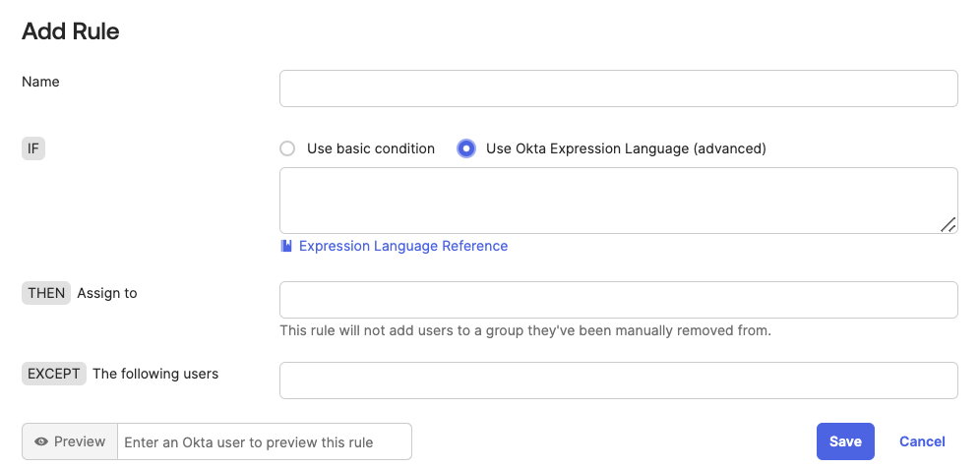The image size is (980, 468).
Task: Cancel the Add Rule dialog
Action: tap(922, 441)
